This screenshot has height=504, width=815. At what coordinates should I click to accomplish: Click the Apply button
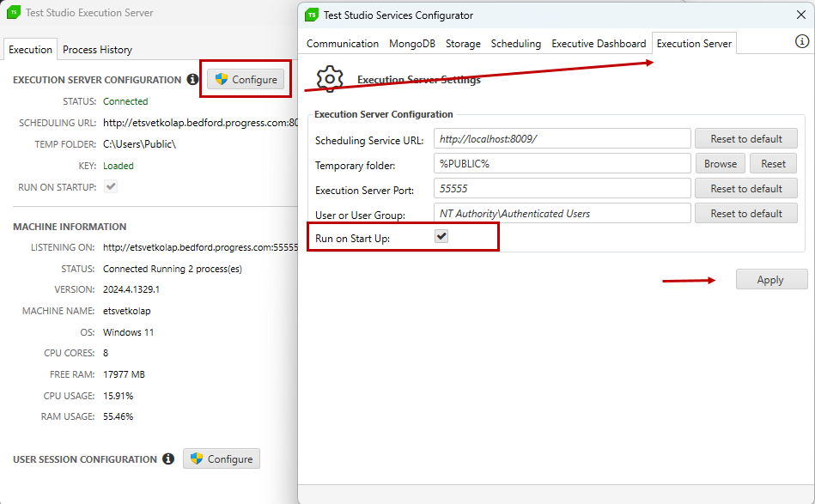click(x=771, y=280)
